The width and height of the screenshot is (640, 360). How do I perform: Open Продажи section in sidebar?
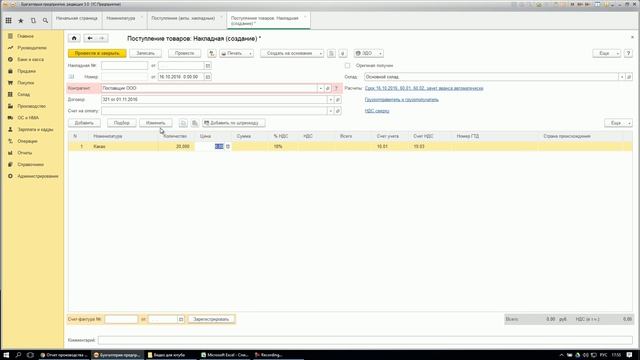[26, 71]
